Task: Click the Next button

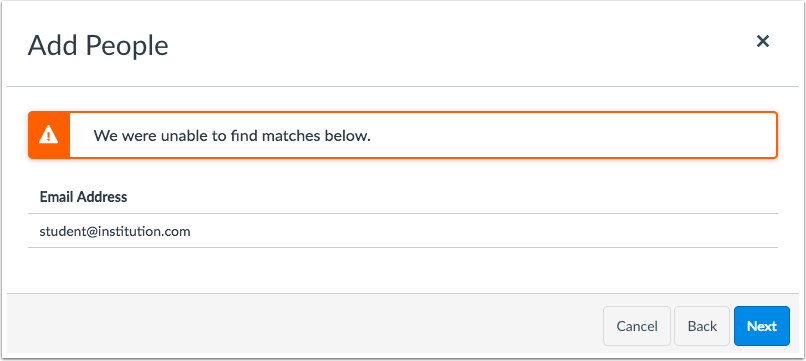Action: [x=761, y=326]
